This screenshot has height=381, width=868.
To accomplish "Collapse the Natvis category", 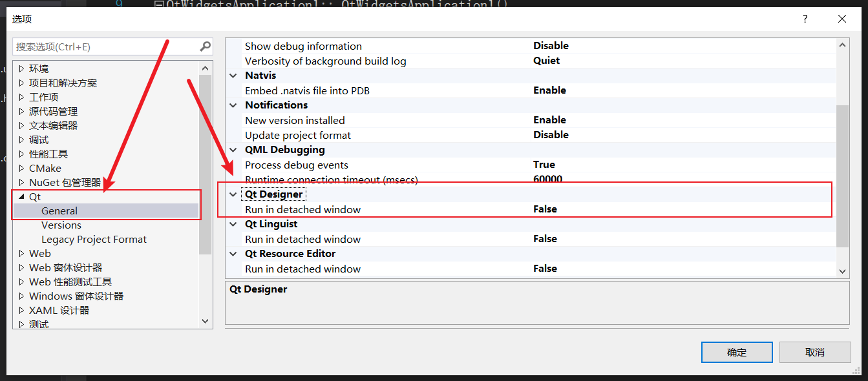I will (x=233, y=76).
